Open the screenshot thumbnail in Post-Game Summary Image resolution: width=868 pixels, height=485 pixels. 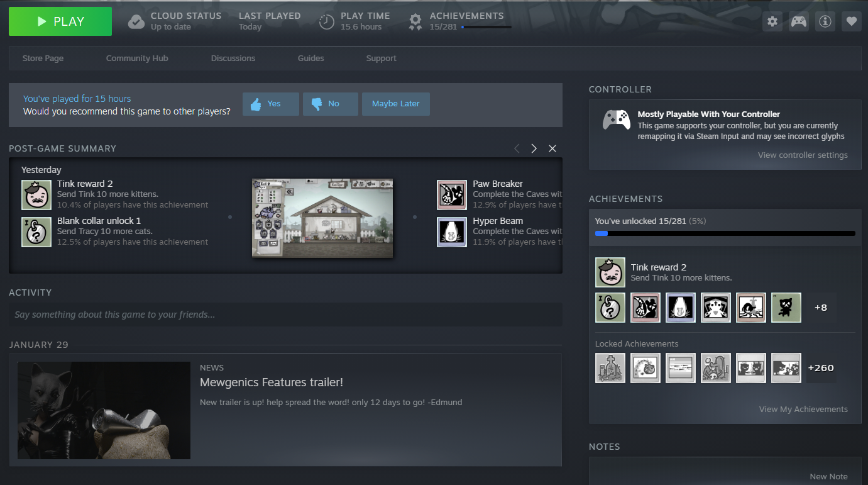click(x=322, y=218)
